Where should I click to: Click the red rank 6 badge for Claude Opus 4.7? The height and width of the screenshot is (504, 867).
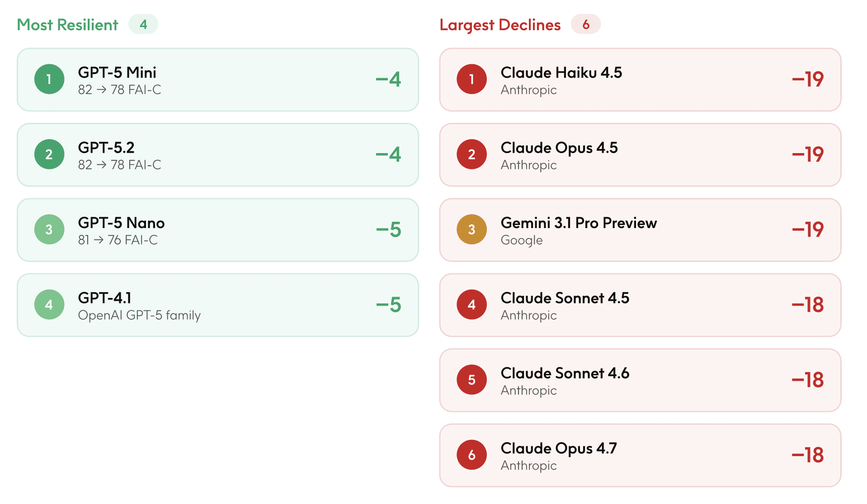472,455
